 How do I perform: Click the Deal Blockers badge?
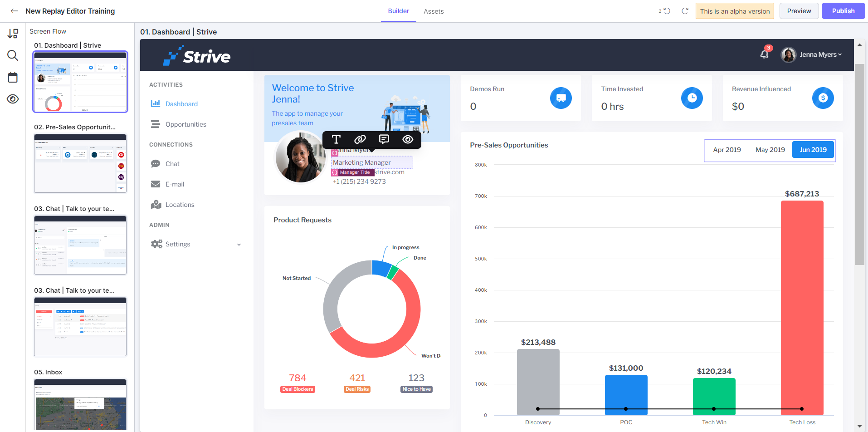[x=297, y=389]
